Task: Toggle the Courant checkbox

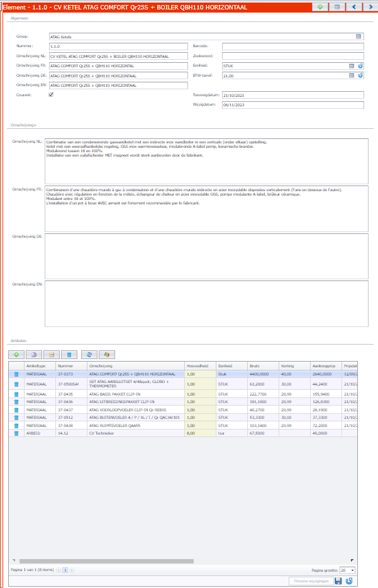Action: coord(51,94)
